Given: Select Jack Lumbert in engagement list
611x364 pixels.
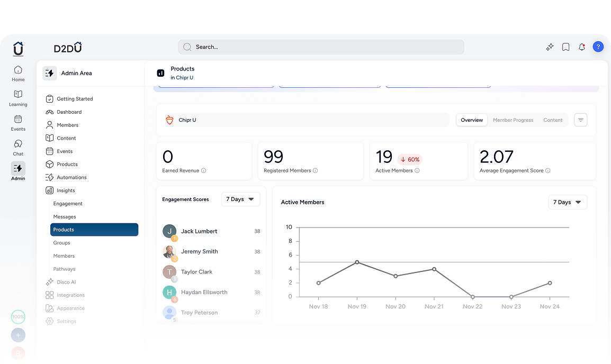Looking at the screenshot, I should pyautogui.click(x=199, y=231).
